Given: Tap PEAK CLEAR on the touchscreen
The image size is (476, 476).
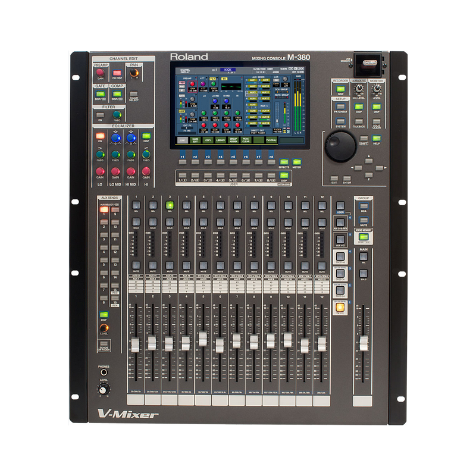Looking at the screenshot, I should click(246, 140).
